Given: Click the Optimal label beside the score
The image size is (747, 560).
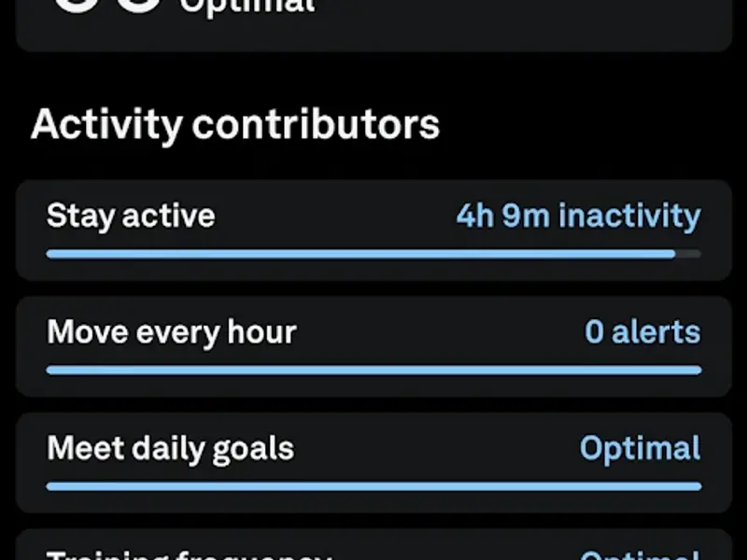Looking at the screenshot, I should click(x=247, y=7).
